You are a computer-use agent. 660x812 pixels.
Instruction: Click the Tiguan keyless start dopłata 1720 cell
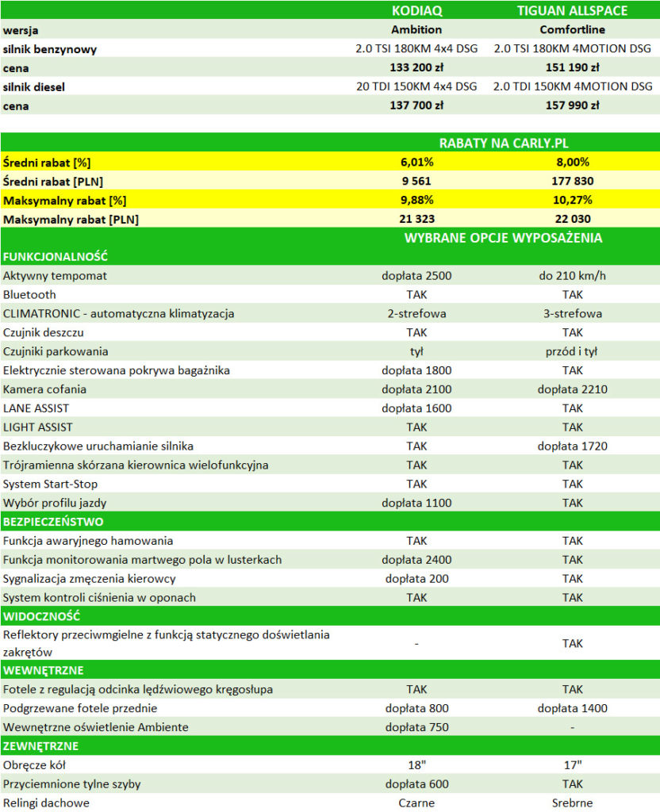click(x=572, y=446)
